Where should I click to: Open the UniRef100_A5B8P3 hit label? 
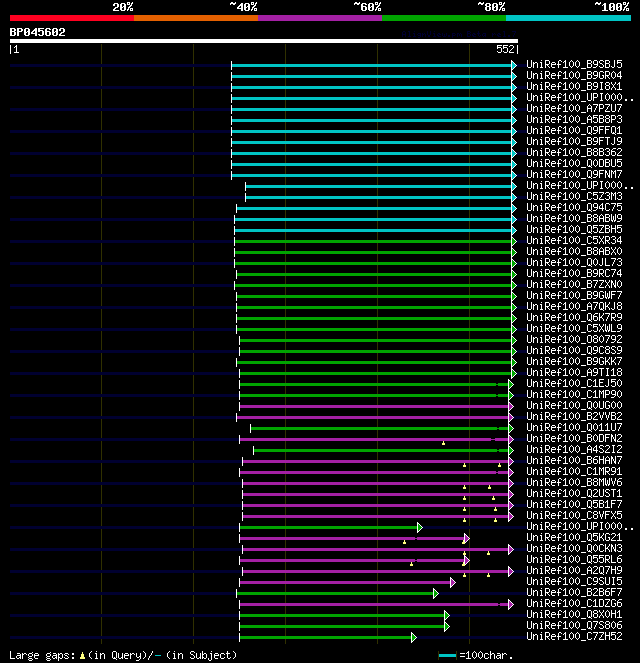click(x=574, y=119)
